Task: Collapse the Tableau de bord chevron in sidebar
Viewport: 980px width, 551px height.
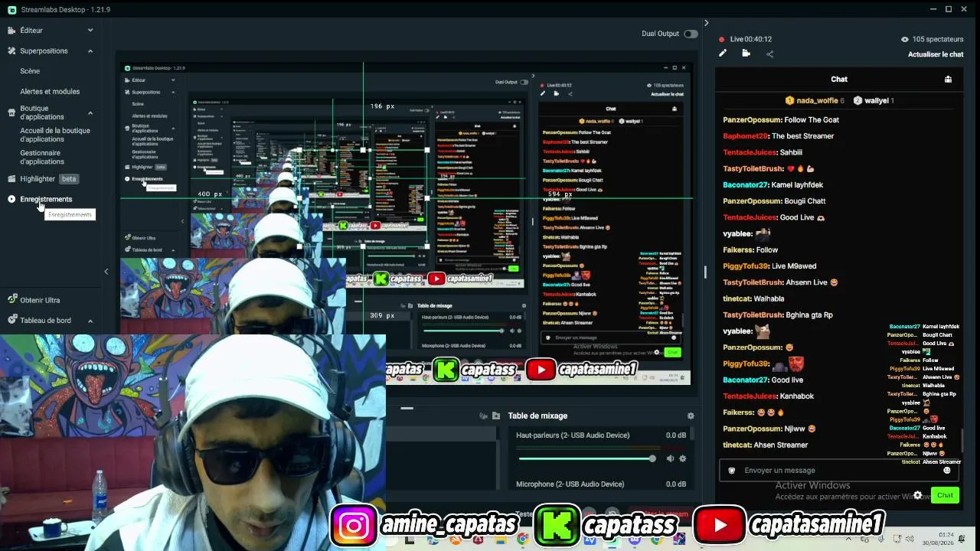Action: pyautogui.click(x=90, y=321)
